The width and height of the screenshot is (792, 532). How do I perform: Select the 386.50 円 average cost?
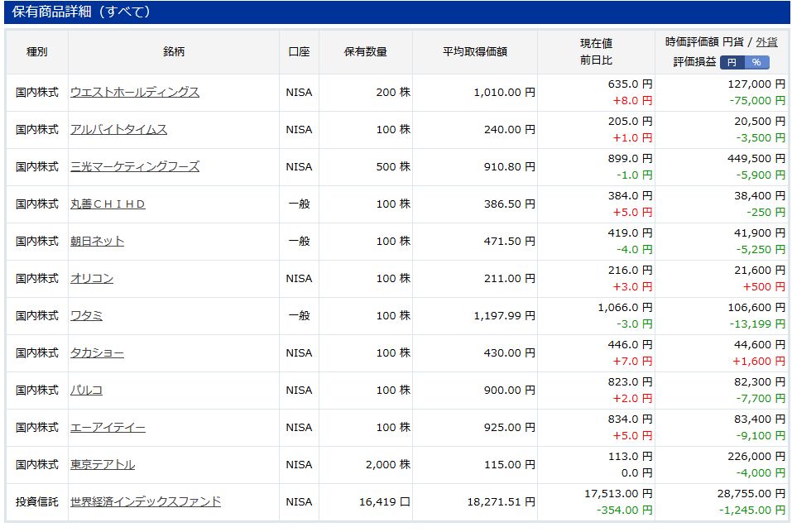pyautogui.click(x=510, y=204)
